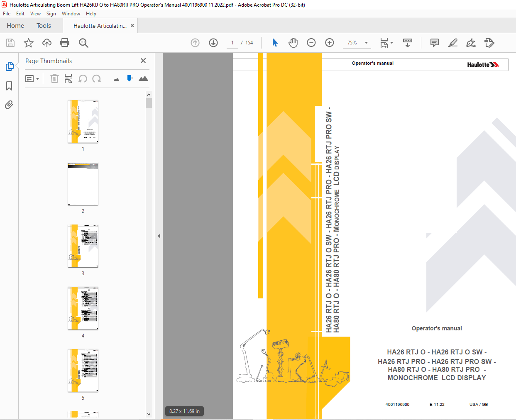The width and height of the screenshot is (516, 420).
Task: Zoom out with minus button
Action: pos(311,43)
